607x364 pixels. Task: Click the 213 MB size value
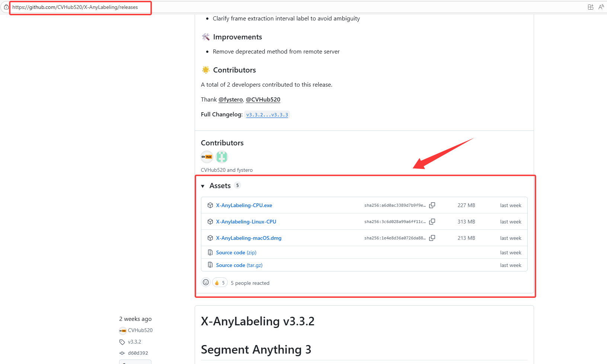click(466, 238)
